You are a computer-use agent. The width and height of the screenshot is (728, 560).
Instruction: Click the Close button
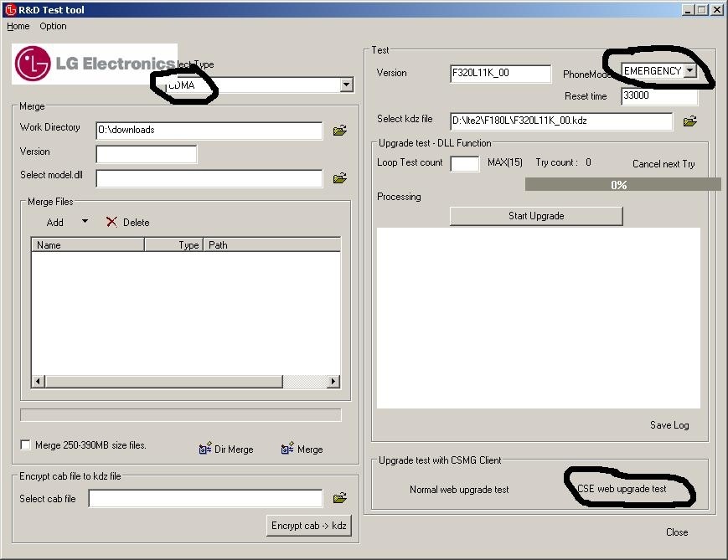[x=677, y=532]
